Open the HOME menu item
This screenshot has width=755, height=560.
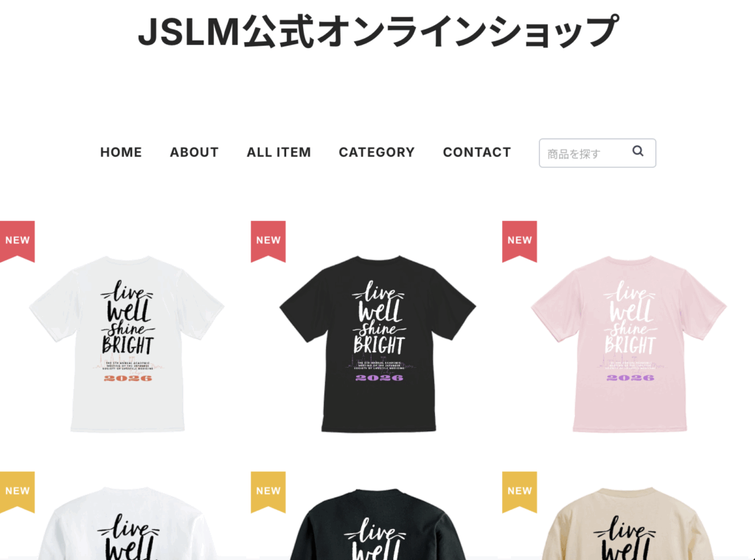pyautogui.click(x=121, y=153)
